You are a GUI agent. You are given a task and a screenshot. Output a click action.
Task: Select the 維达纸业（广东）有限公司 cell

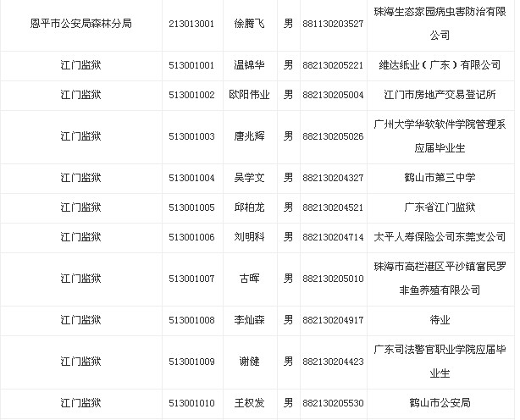pyautogui.click(x=439, y=65)
